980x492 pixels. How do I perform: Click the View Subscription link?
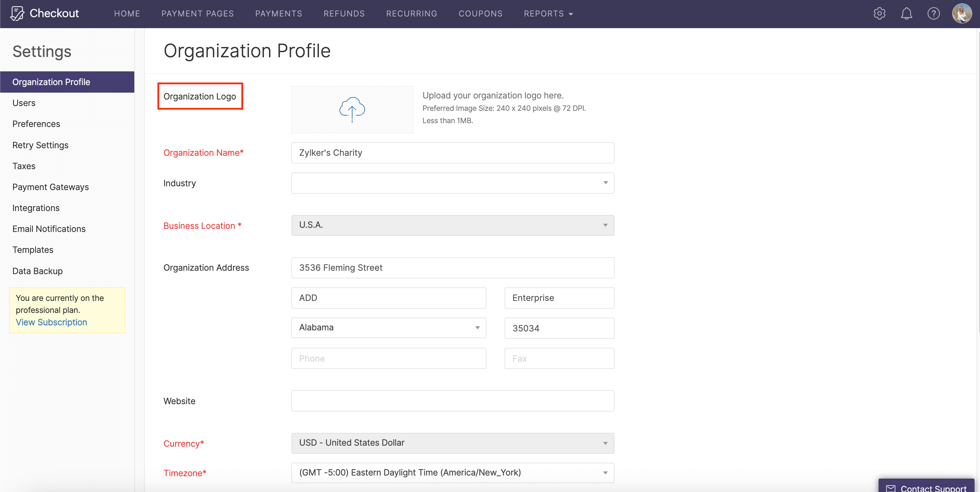pos(51,322)
